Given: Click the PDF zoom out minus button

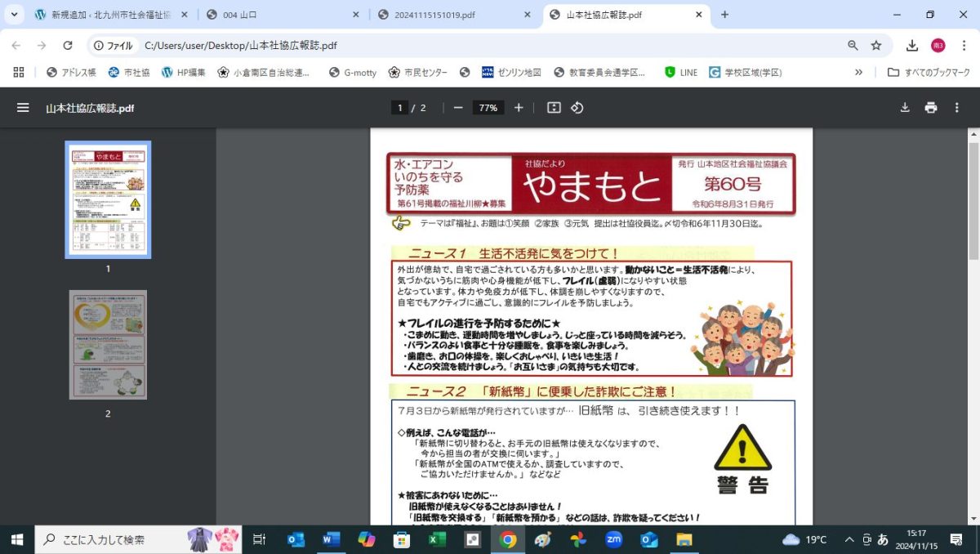Looking at the screenshot, I should pyautogui.click(x=458, y=108).
